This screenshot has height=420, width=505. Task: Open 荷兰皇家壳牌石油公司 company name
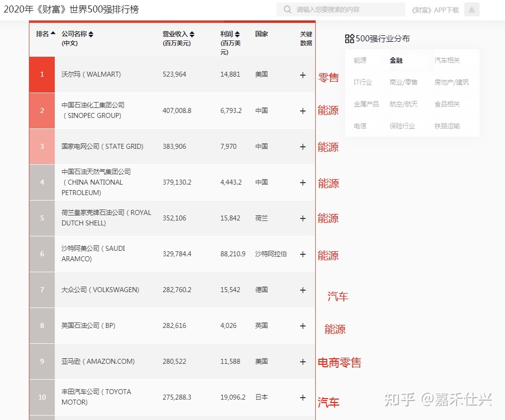coord(106,218)
